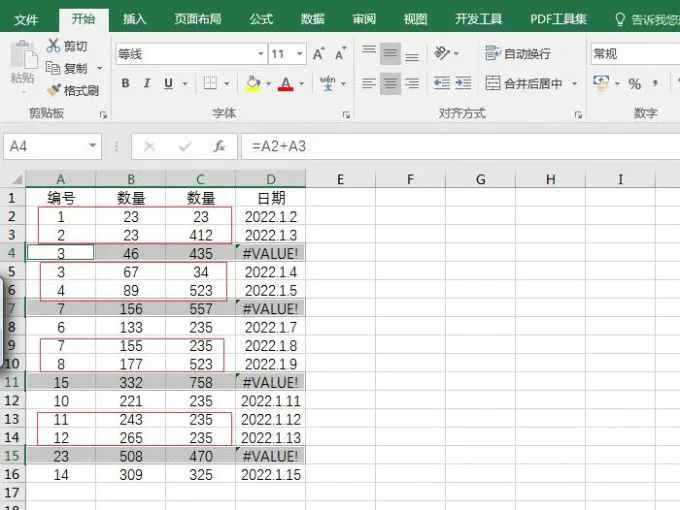Apply cell borders icon

210,83
